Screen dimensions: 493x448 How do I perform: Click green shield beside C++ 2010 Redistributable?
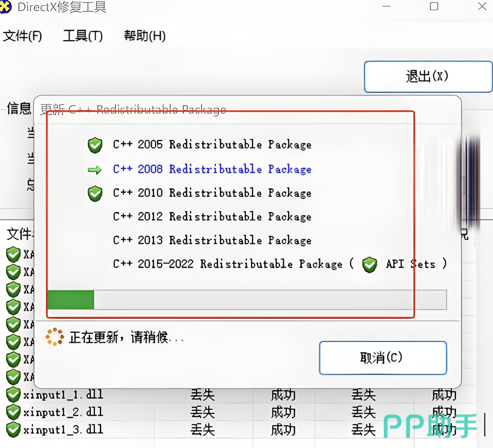pos(95,193)
